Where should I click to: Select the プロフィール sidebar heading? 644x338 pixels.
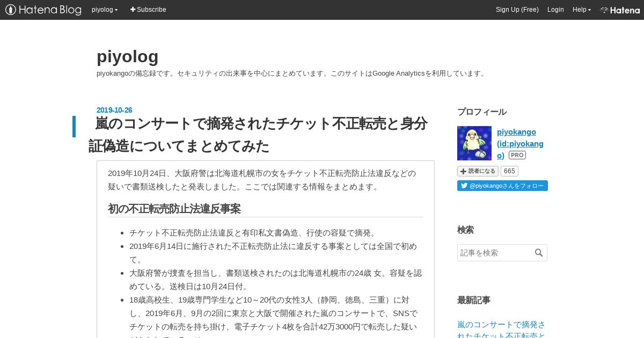[482, 112]
